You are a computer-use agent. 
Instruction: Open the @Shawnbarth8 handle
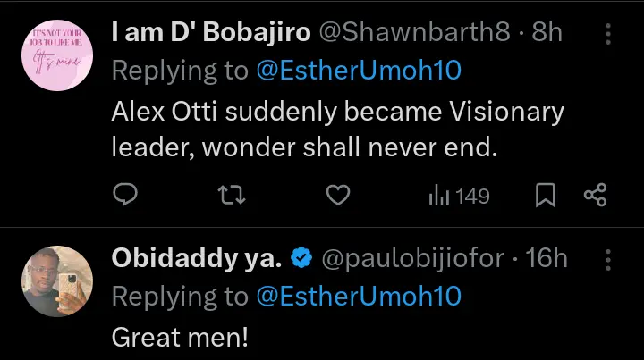coord(415,34)
